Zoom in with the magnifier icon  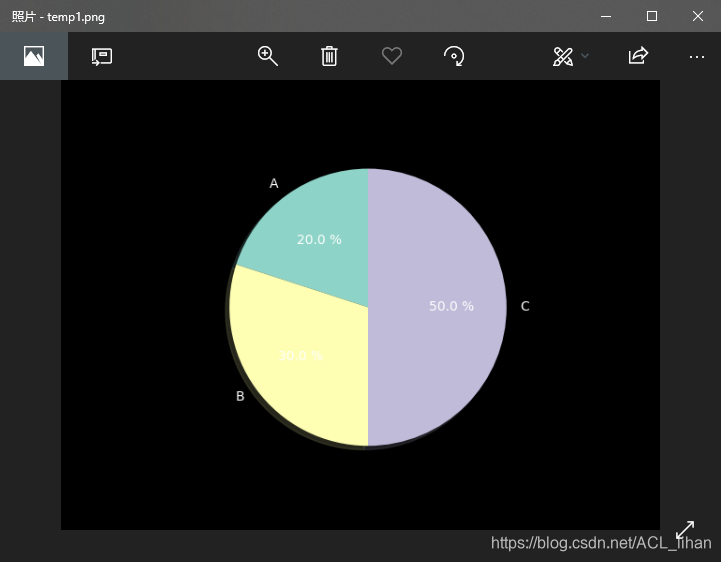click(267, 56)
